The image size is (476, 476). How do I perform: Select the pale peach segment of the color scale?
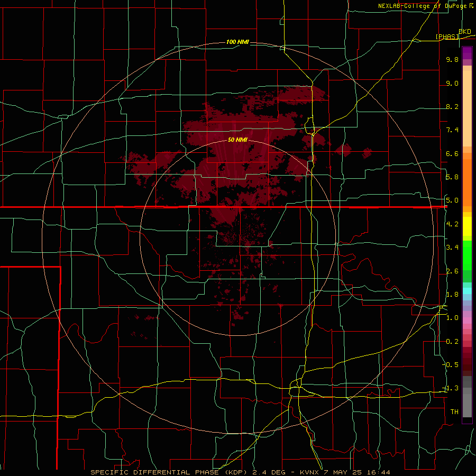coord(467,108)
